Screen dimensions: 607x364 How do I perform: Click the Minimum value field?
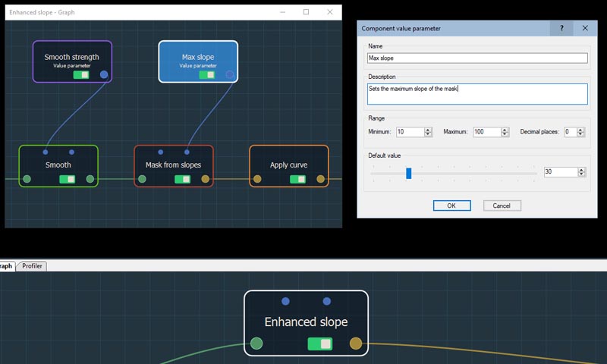[410, 132]
